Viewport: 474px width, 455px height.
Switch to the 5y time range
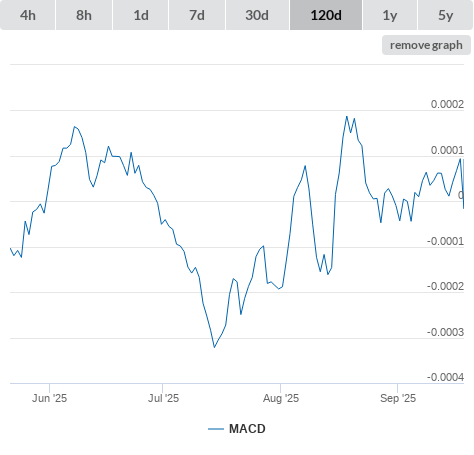[446, 15]
